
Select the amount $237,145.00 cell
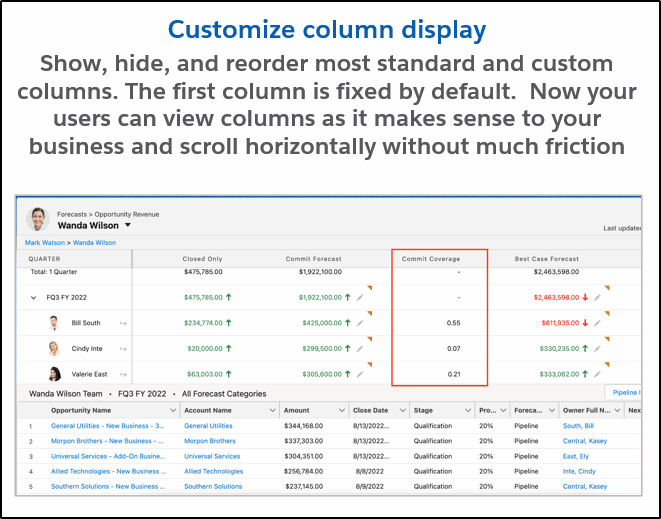(x=304, y=487)
